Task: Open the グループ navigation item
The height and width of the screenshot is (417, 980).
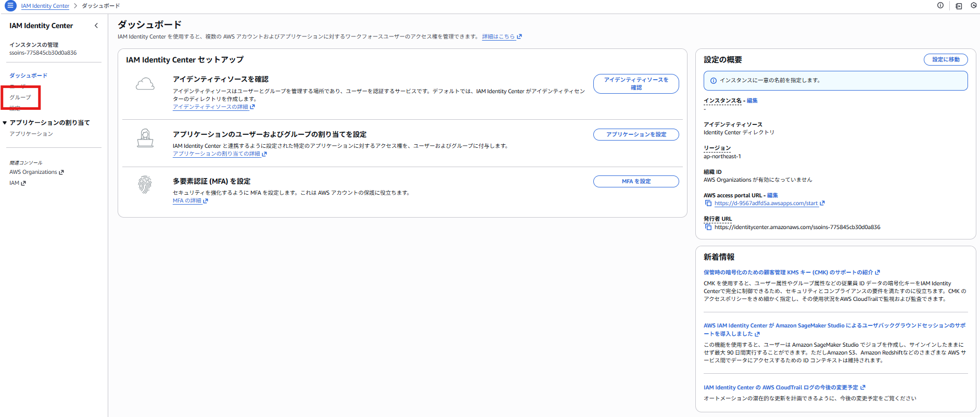Action: 20,97
